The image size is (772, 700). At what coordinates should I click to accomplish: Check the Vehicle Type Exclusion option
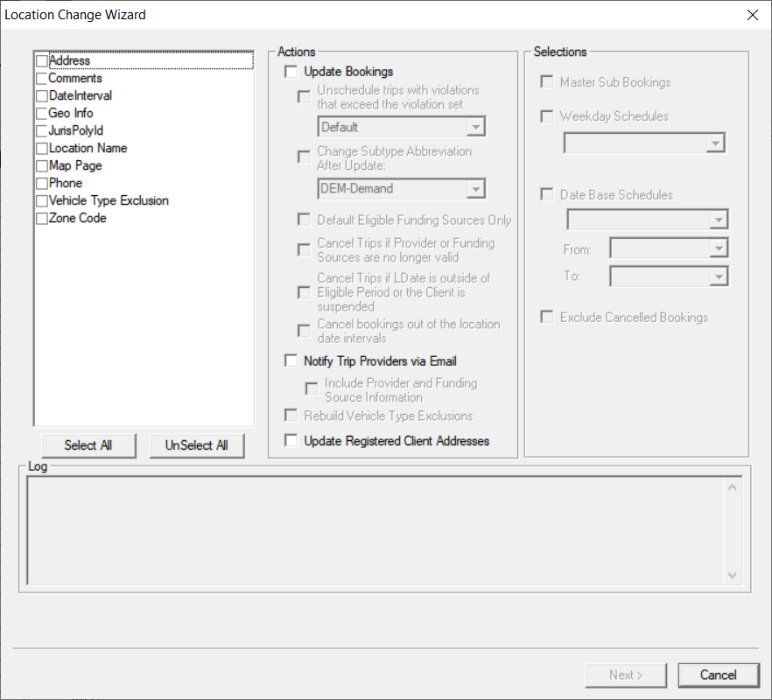click(x=40, y=200)
